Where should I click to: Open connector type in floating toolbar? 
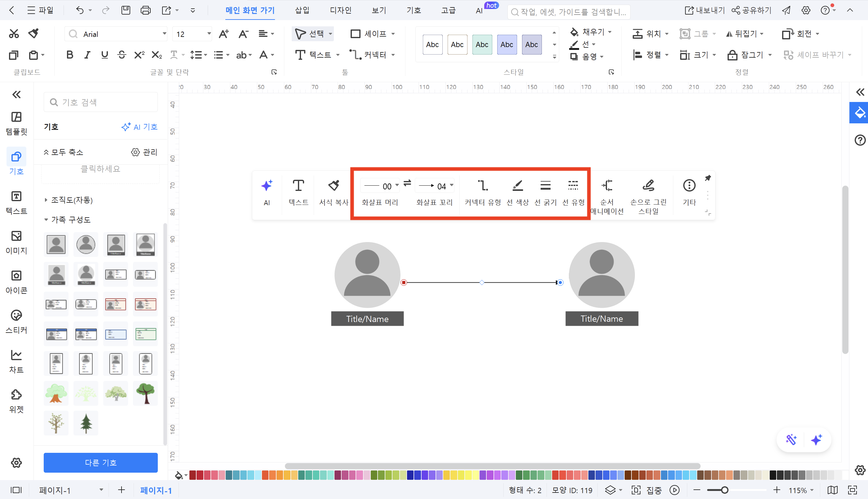click(482, 186)
